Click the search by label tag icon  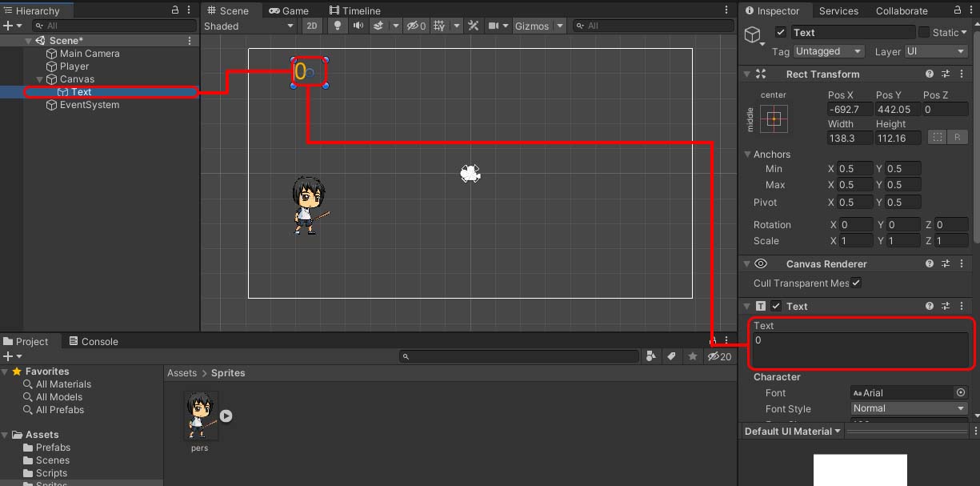pos(672,356)
